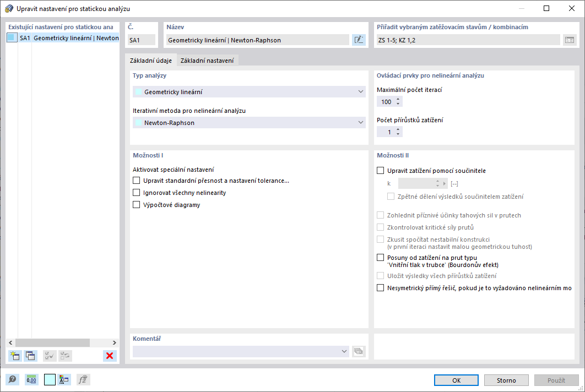Create a new static analysis setting
Viewport: 585px width, 392px height.
15,356
